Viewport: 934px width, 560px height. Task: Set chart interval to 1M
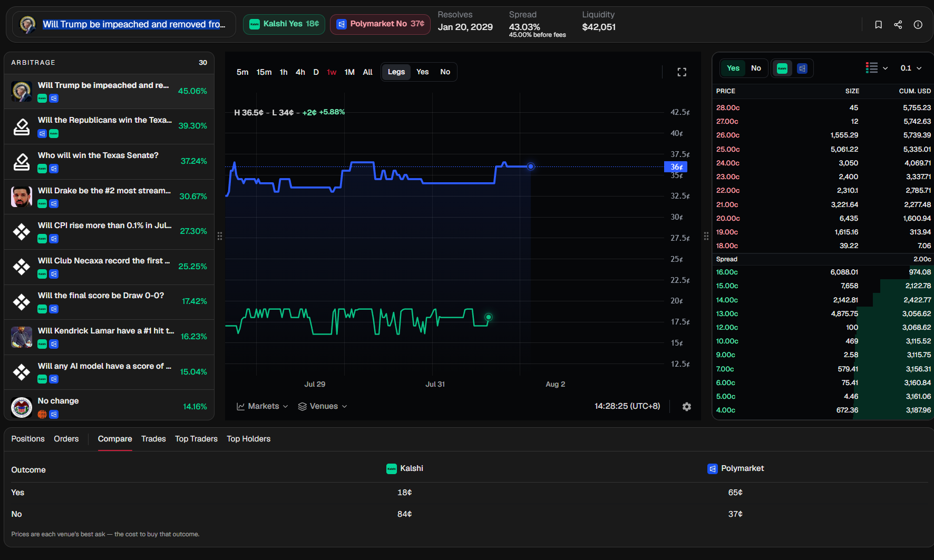(349, 72)
